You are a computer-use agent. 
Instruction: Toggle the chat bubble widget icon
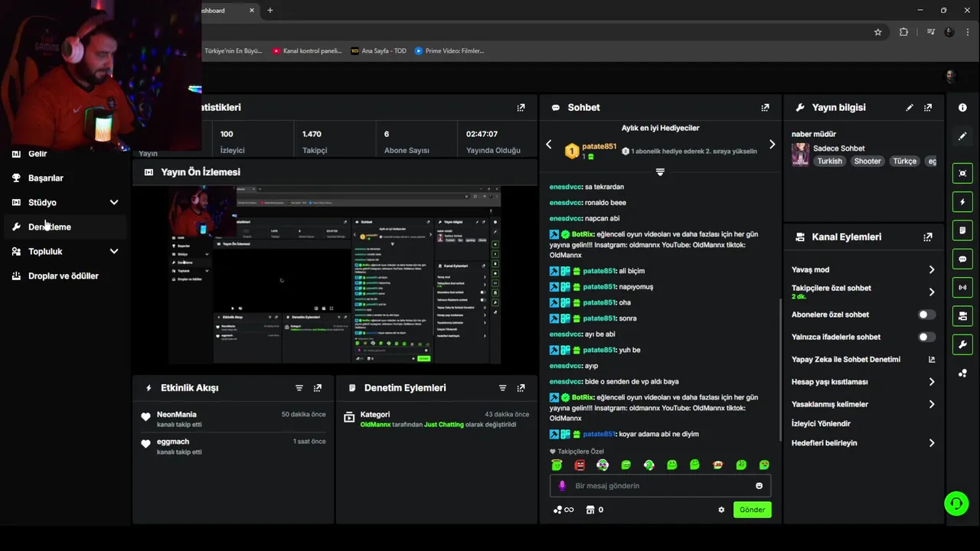point(962,259)
